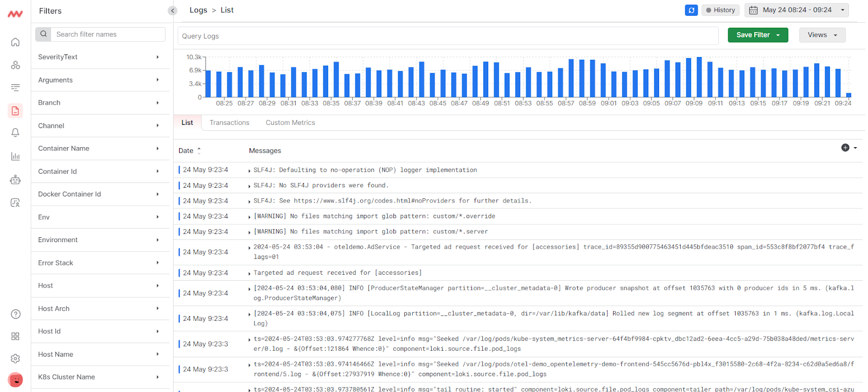Expand the SLF4J Defaulting to no-operation log
Image resolution: width=868 pixels, height=392 pixels.
(249, 170)
